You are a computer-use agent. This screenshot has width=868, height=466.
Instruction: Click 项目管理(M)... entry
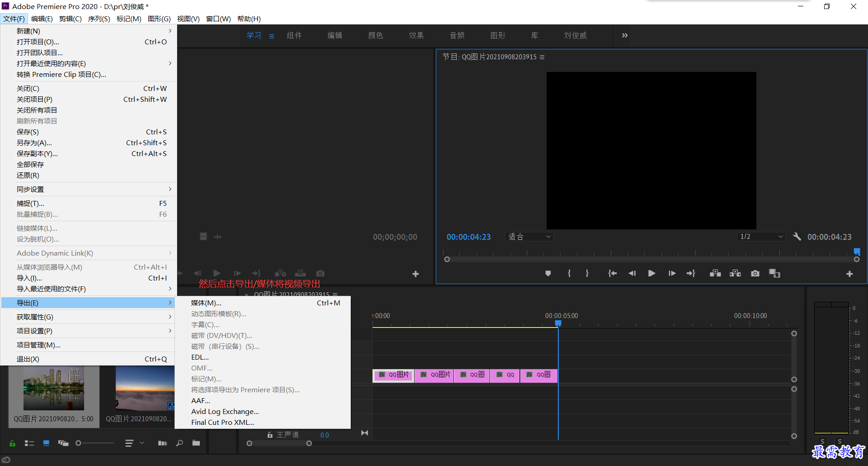click(88, 345)
